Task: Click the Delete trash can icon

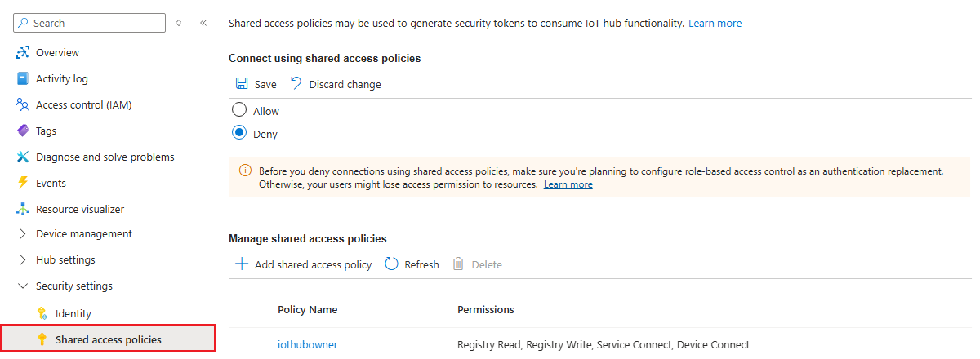Action: coord(459,264)
